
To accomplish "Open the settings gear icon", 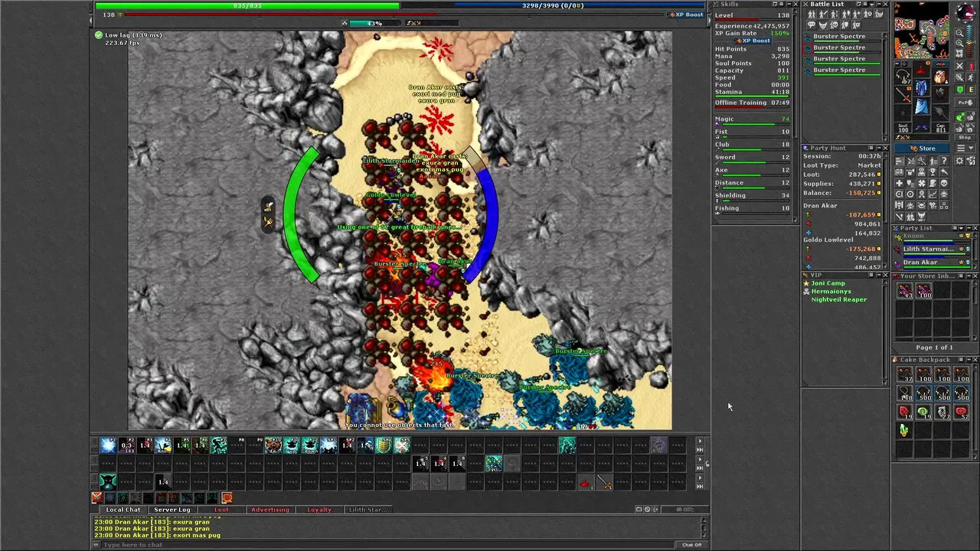I will (x=959, y=161).
